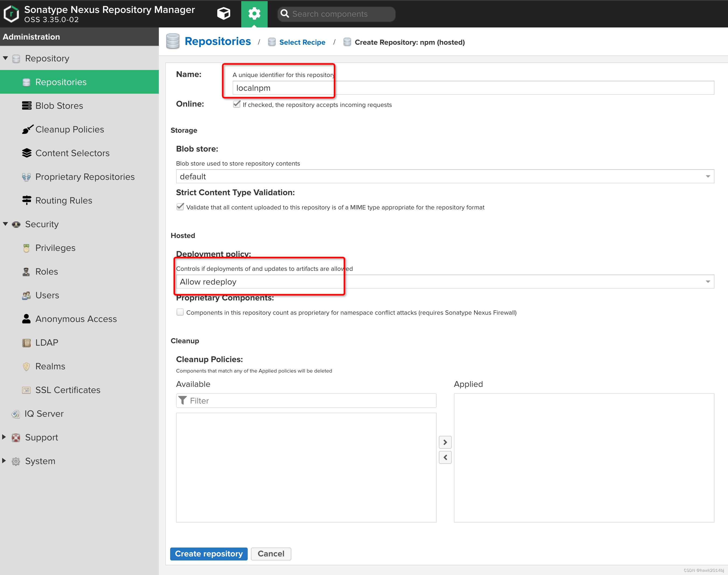Toggle Proprietary Components checkbox

[x=180, y=311]
